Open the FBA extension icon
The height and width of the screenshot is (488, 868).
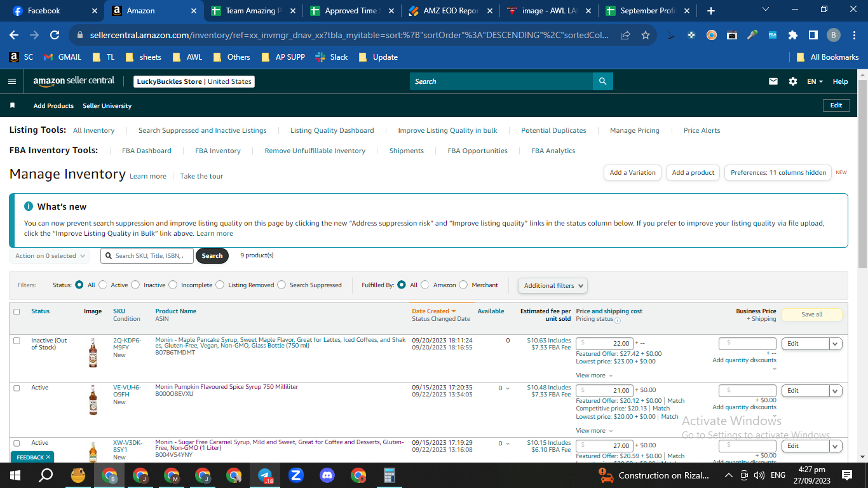click(773, 36)
